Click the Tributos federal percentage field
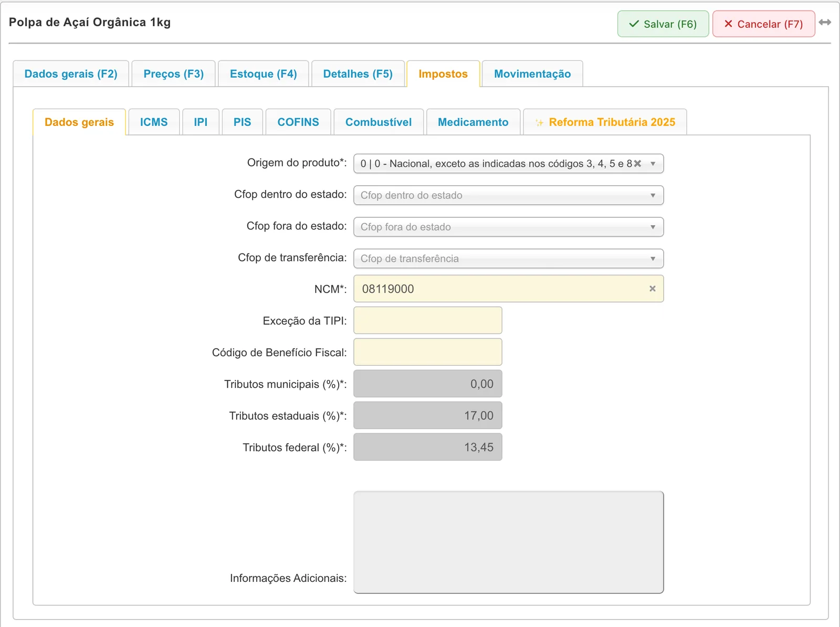 [428, 447]
